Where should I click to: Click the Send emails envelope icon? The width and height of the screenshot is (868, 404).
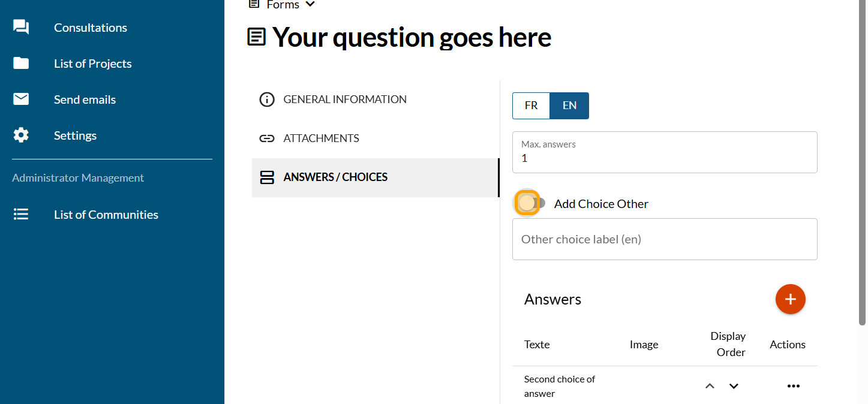click(x=21, y=100)
